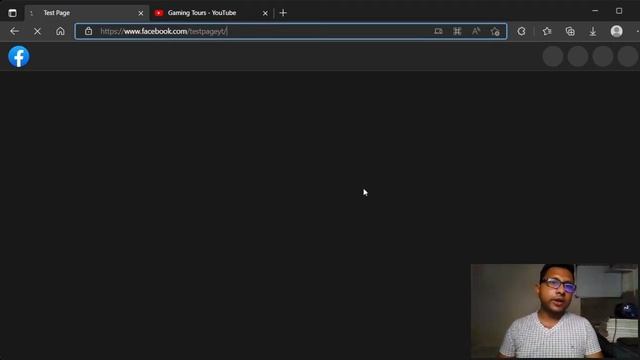
Task: Open the browser profile avatar
Action: tap(616, 31)
